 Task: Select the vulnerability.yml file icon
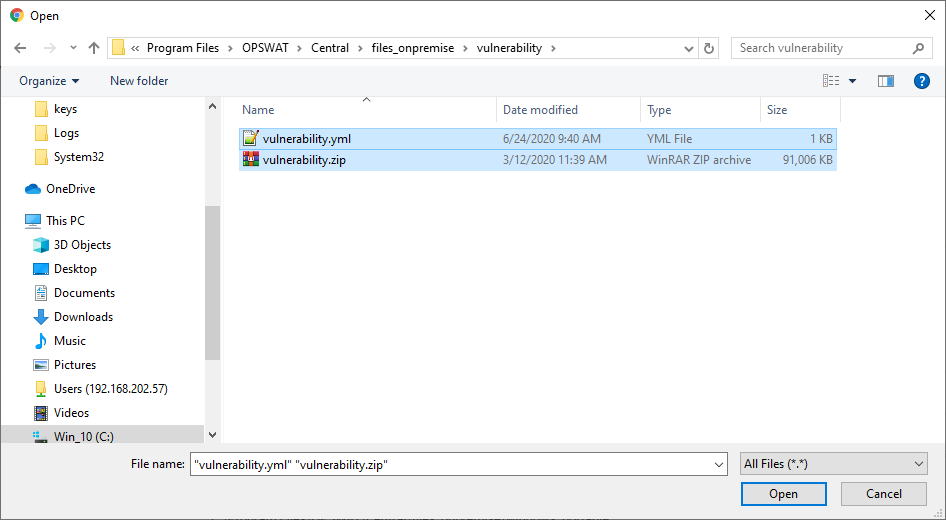coord(251,139)
